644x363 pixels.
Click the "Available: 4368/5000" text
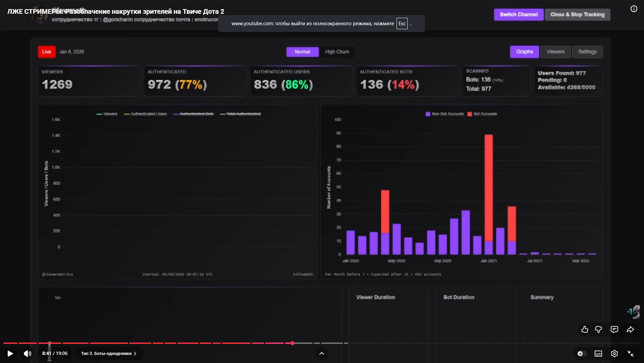566,87
